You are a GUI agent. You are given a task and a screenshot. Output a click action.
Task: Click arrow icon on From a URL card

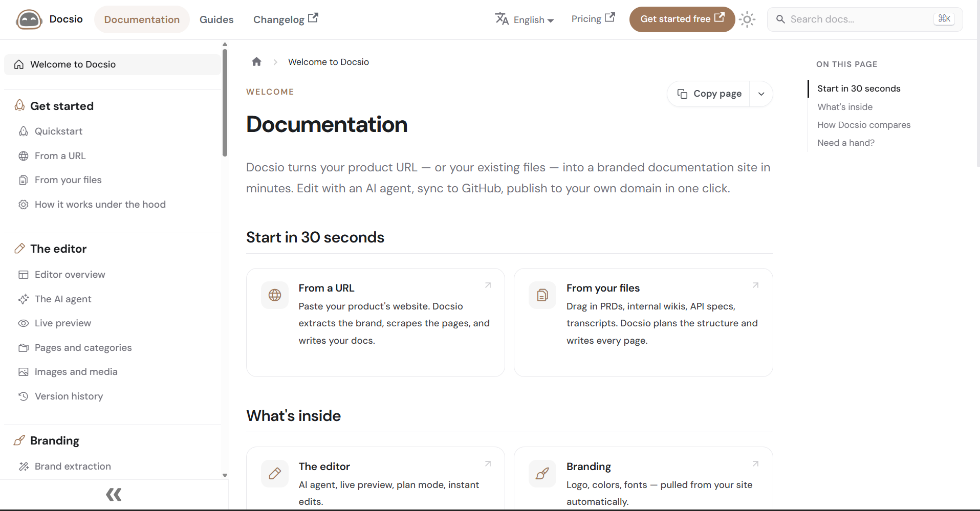pyautogui.click(x=488, y=285)
